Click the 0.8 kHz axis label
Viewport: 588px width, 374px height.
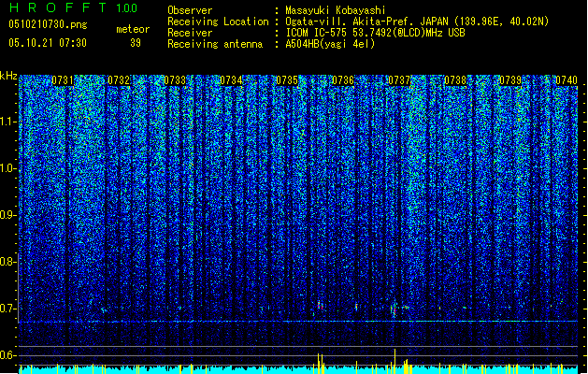pos(7,262)
